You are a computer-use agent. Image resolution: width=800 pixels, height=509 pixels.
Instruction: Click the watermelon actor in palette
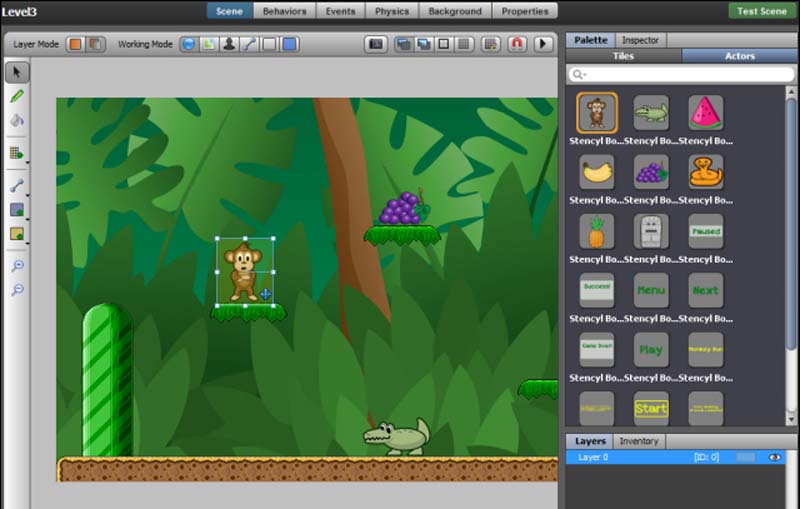pyautogui.click(x=706, y=112)
